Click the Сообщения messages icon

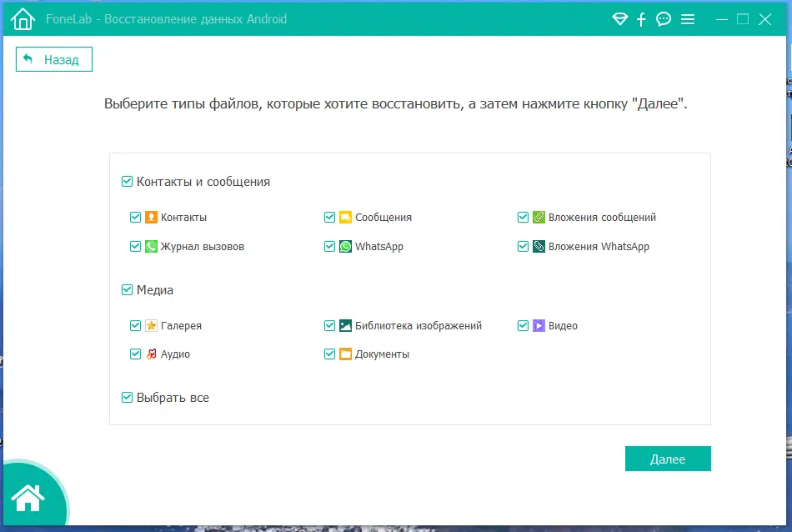coord(344,217)
